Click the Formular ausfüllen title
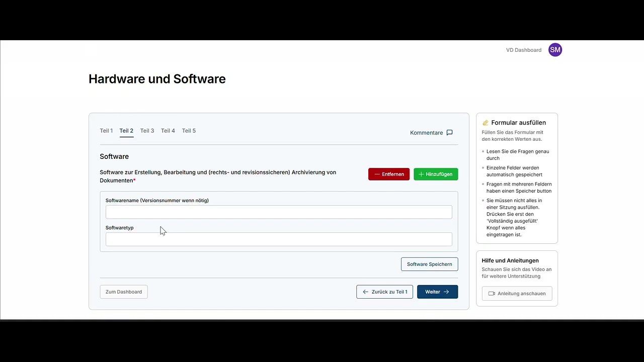The image size is (644, 362). point(518,123)
